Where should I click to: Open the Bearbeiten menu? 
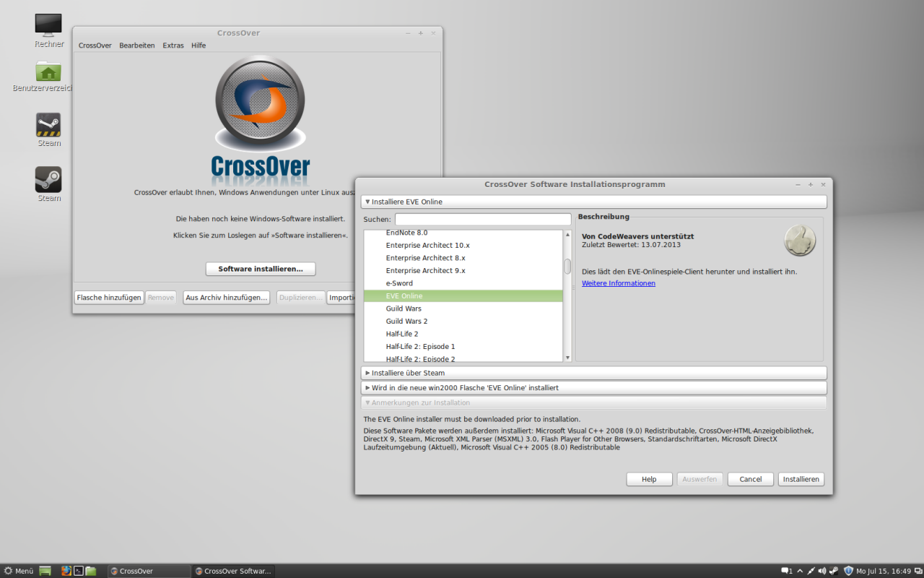[137, 46]
